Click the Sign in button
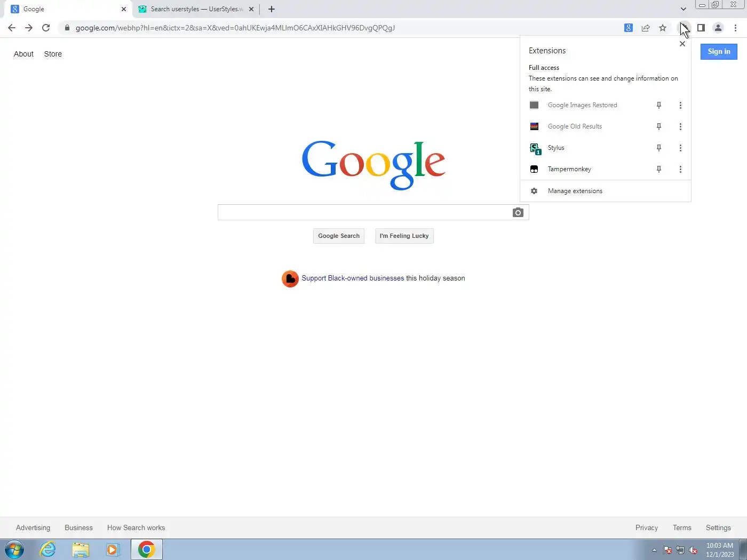The image size is (747, 560). (x=719, y=52)
